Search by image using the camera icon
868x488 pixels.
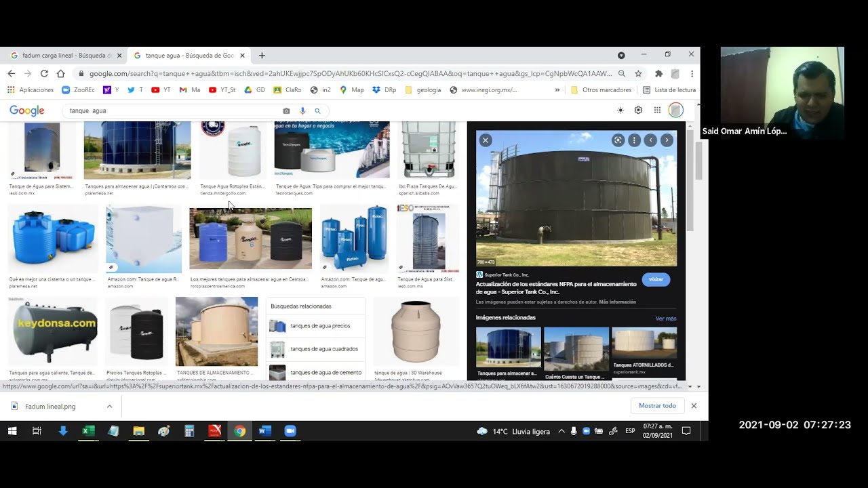coord(286,110)
